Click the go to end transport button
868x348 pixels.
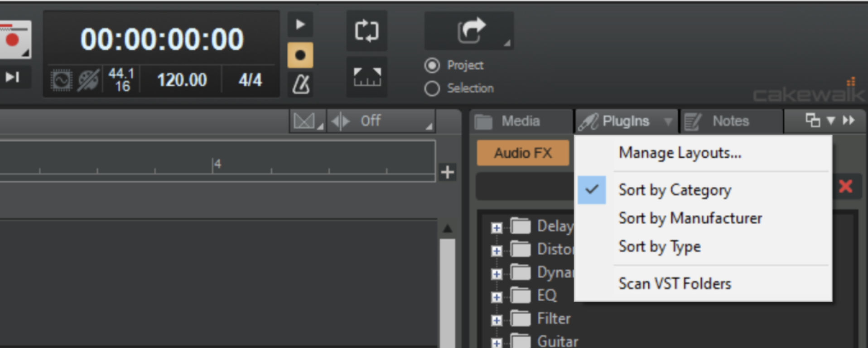click(13, 77)
